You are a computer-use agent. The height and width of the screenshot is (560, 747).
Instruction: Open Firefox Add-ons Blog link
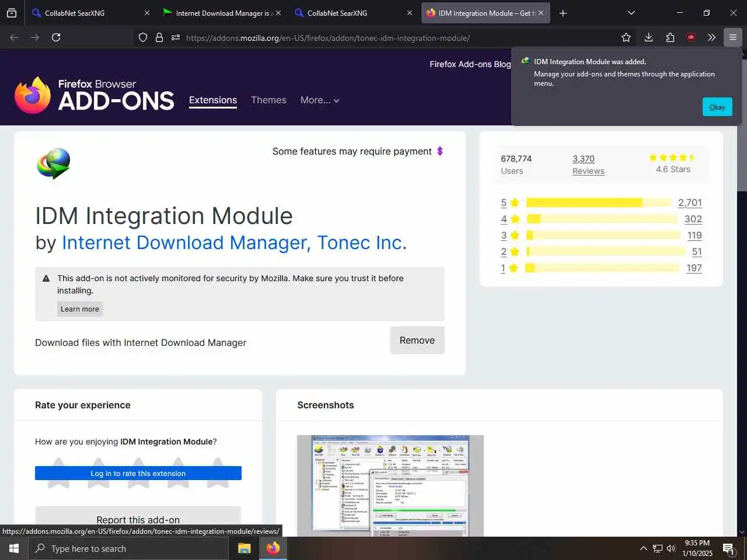pos(470,64)
